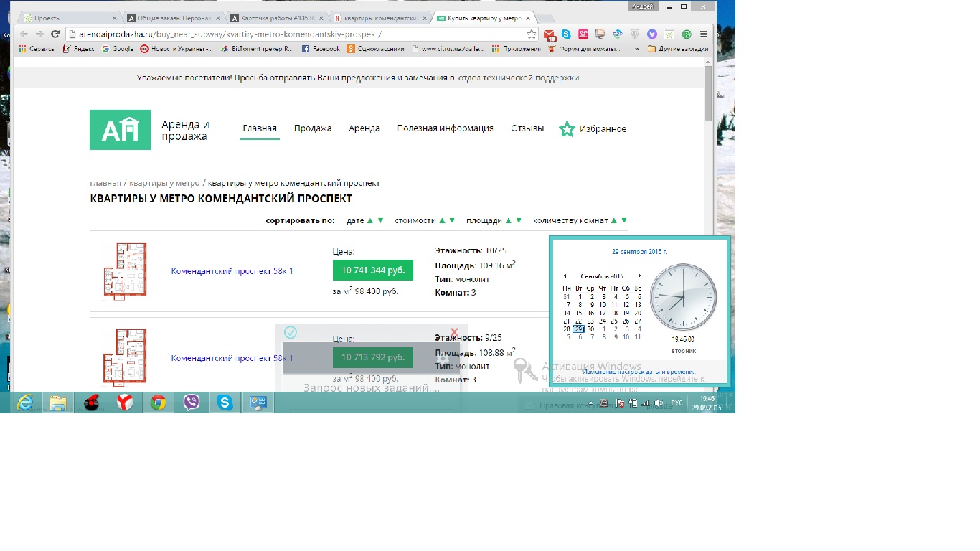The height and width of the screenshot is (551, 980).
Task: Click the 10 741 344 руб. price button
Action: (x=373, y=270)
